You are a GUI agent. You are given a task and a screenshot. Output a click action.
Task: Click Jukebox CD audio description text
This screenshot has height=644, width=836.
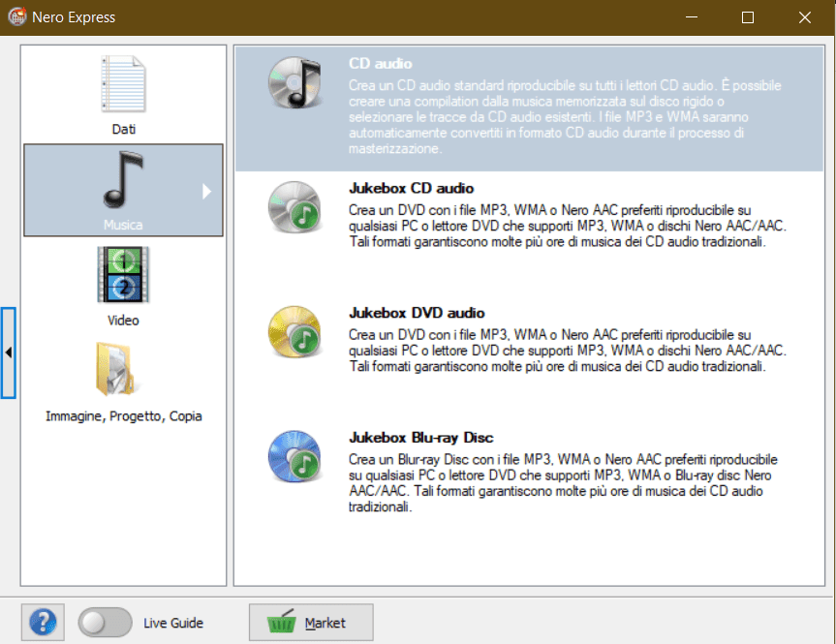(x=568, y=226)
